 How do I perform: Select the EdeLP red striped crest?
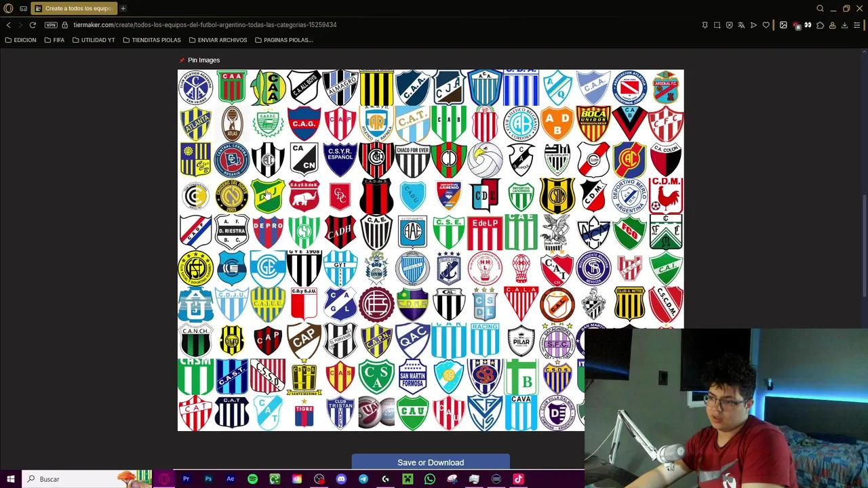point(485,231)
